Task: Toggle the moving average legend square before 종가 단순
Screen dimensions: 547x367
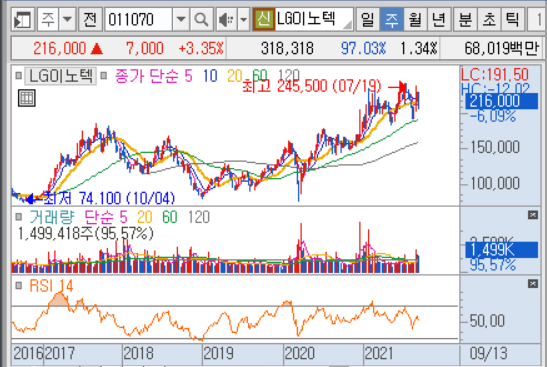Action: click(104, 75)
